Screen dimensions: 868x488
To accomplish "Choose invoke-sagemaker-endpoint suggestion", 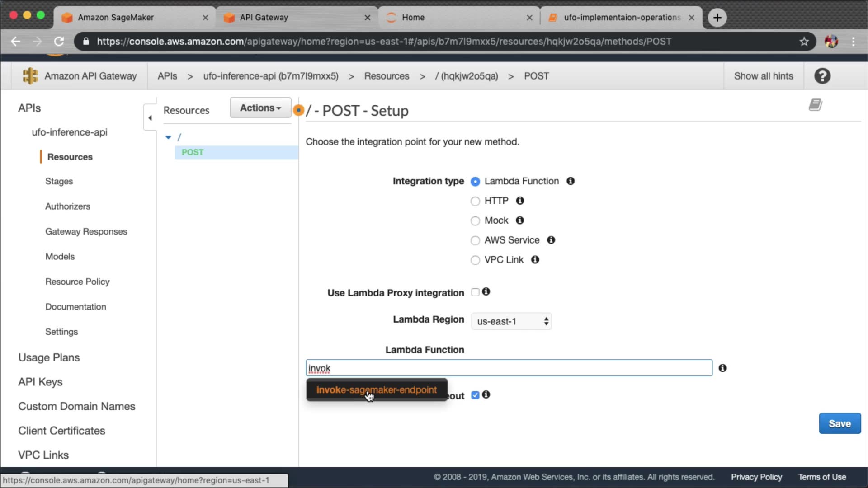I will tap(376, 389).
